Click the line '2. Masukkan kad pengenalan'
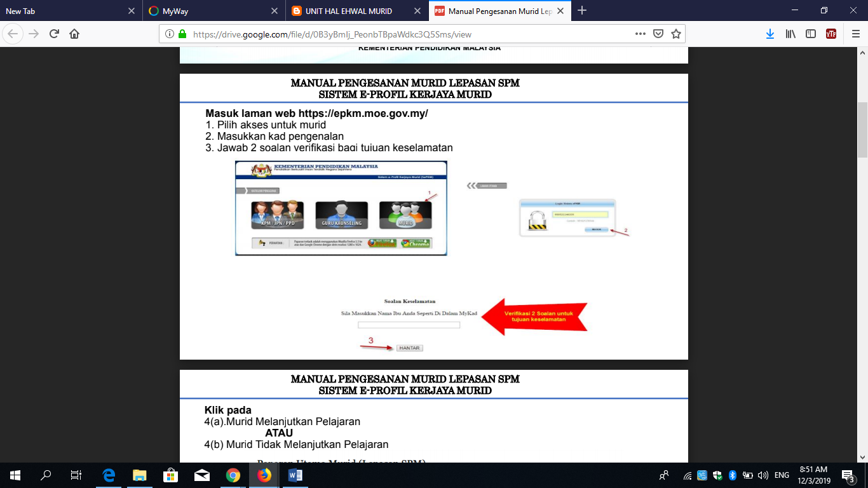 [x=274, y=137]
